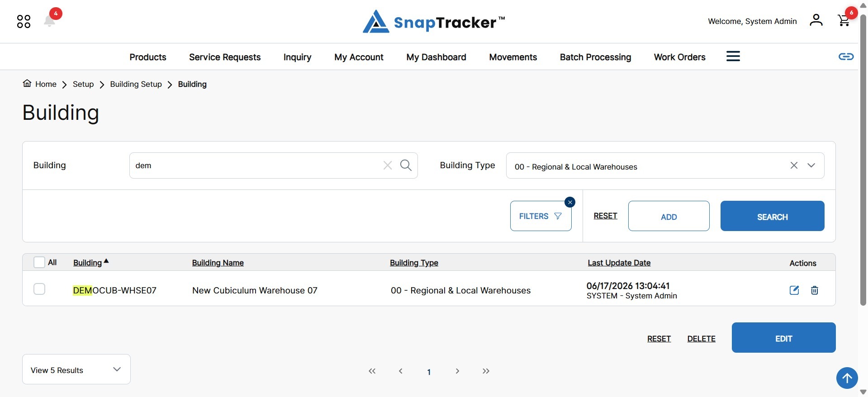Edit DEMOCUB-WHSE07 row with pencil icon
This screenshot has width=868, height=397.
tap(794, 290)
